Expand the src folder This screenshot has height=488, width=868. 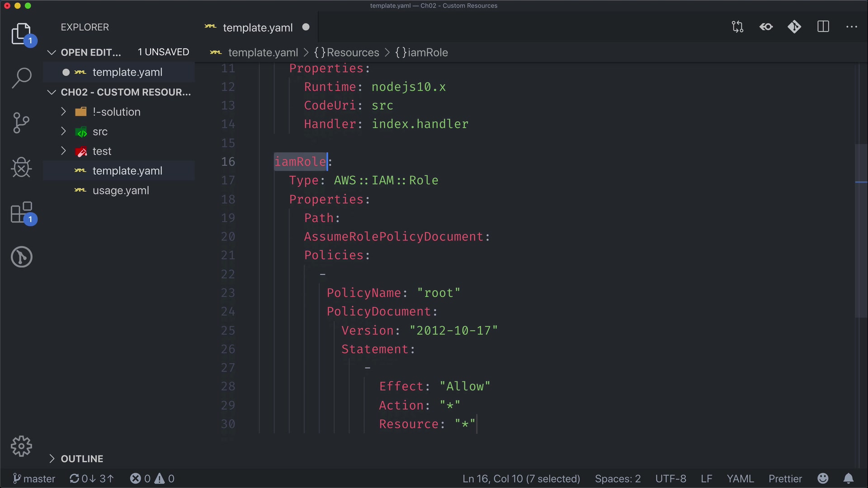[100, 131]
